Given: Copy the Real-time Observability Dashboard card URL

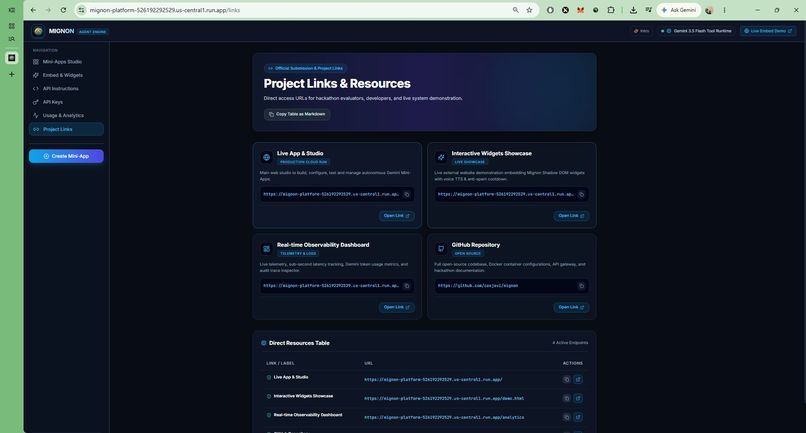Looking at the screenshot, I should coord(407,286).
